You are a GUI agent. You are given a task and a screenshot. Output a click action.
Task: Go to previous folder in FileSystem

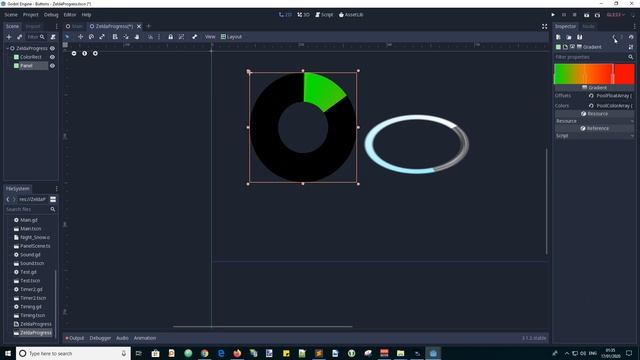click(8, 199)
